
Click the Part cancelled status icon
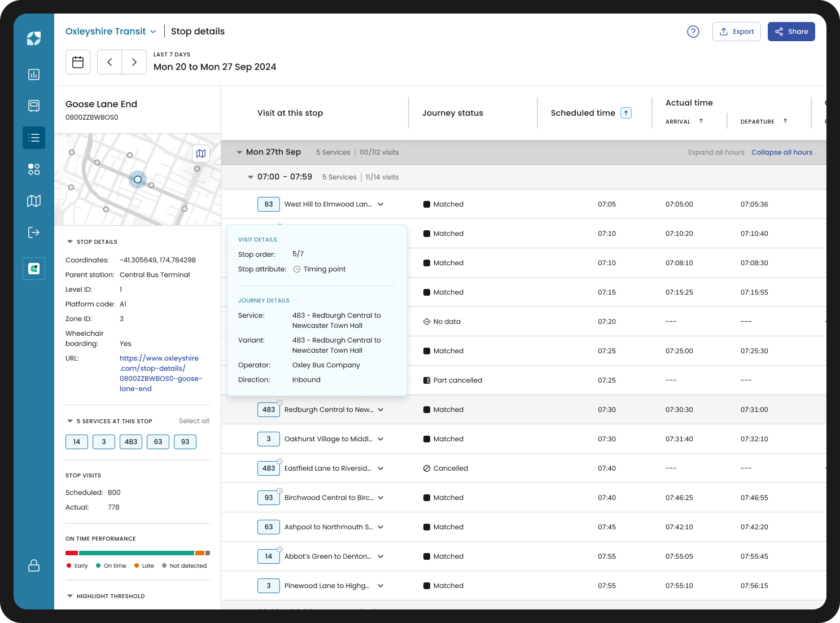(x=427, y=380)
